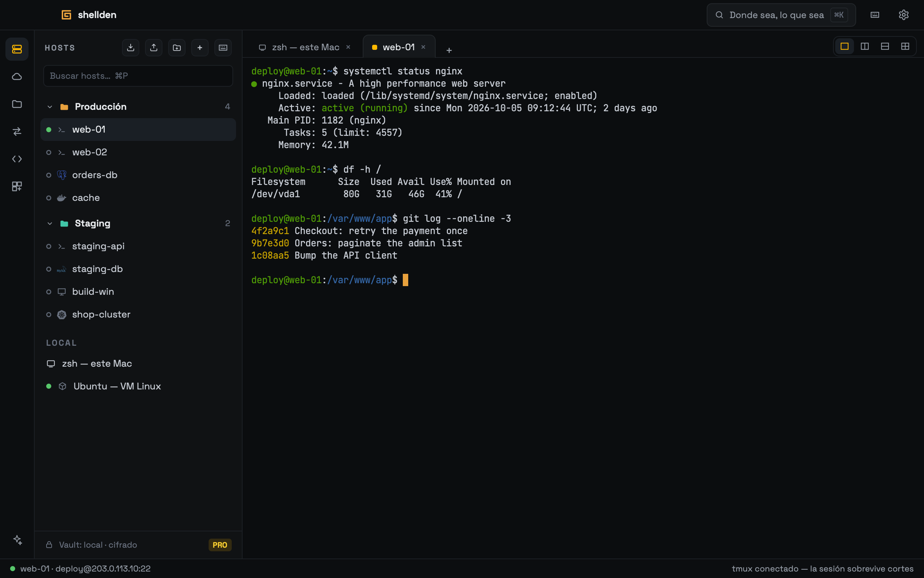Click the AI sparkle icon in sidebar
Screen dimensions: 924x578
click(18, 540)
